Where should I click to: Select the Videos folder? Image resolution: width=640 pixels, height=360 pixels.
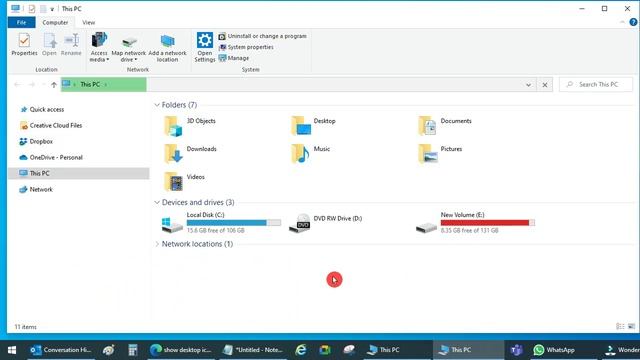click(184, 181)
